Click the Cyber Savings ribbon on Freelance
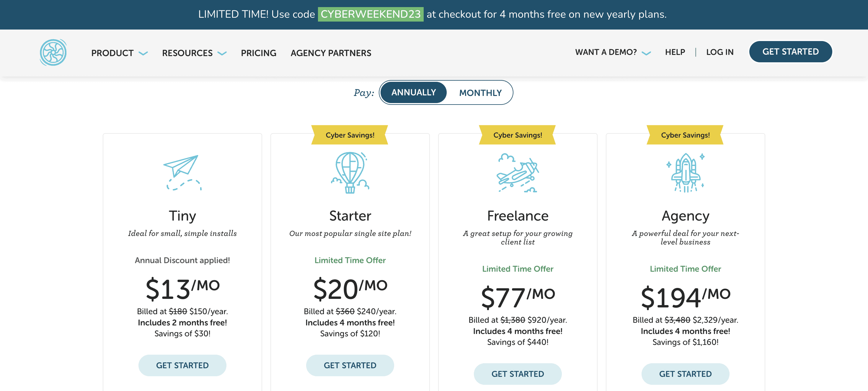This screenshot has height=391, width=868. coord(518,135)
